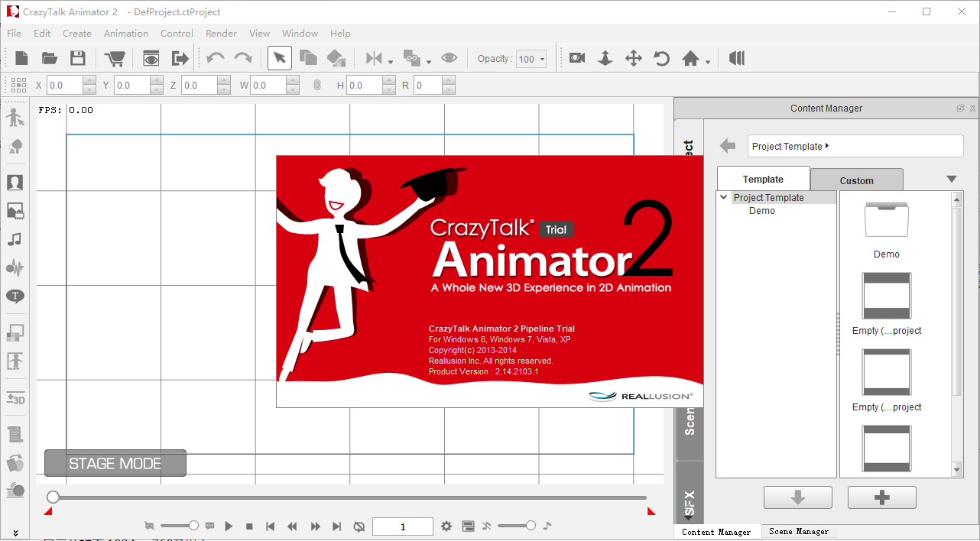The width and height of the screenshot is (980, 541).
Task: Select the Demo folder thumbnail
Action: 886,222
